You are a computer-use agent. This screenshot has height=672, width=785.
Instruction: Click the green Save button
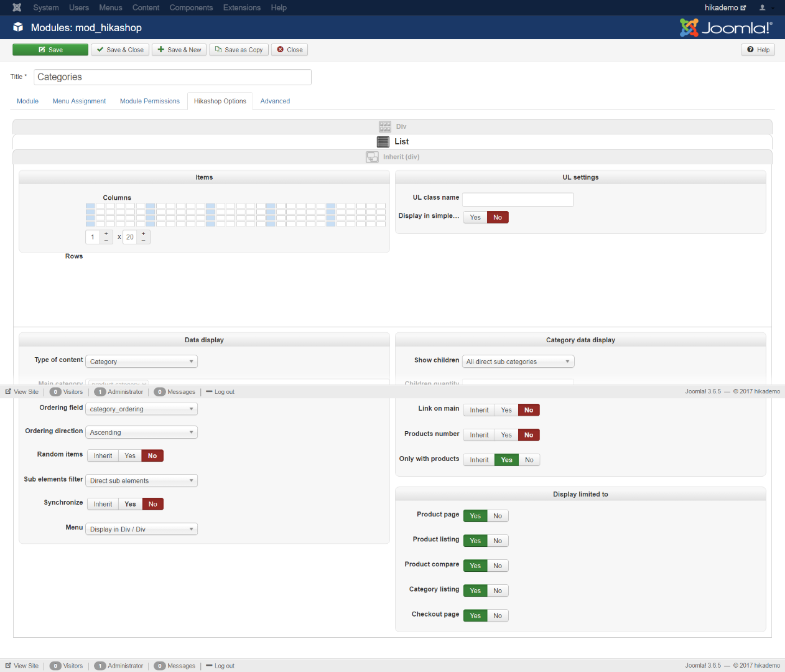50,50
